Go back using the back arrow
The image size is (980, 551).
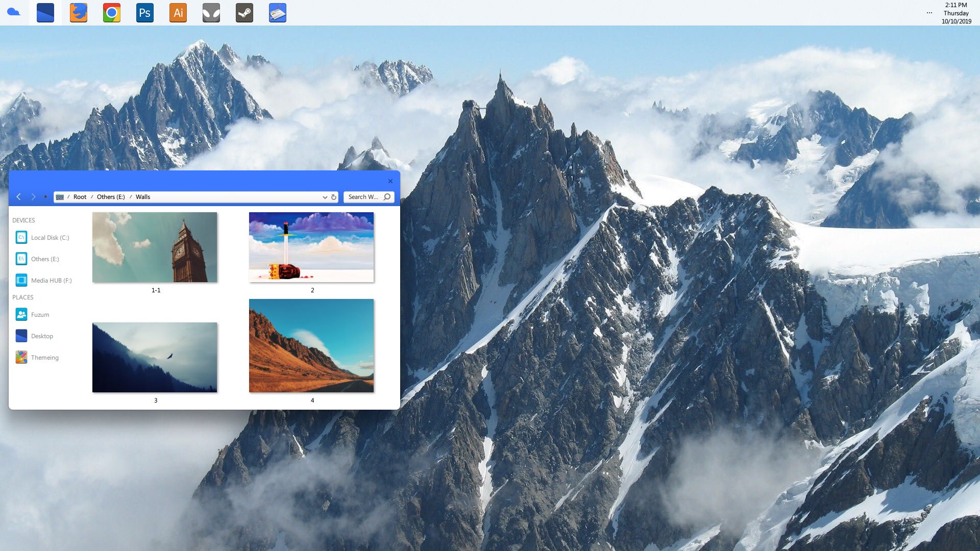point(19,197)
